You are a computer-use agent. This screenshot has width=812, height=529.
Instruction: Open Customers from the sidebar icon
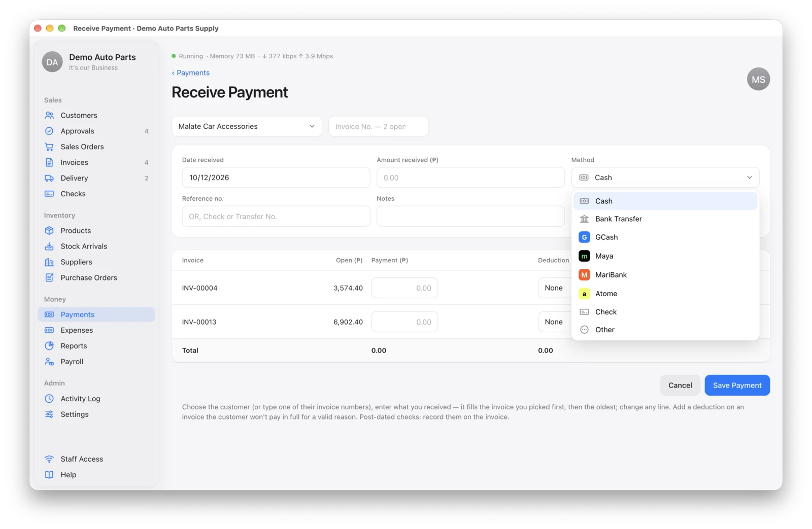click(x=49, y=116)
